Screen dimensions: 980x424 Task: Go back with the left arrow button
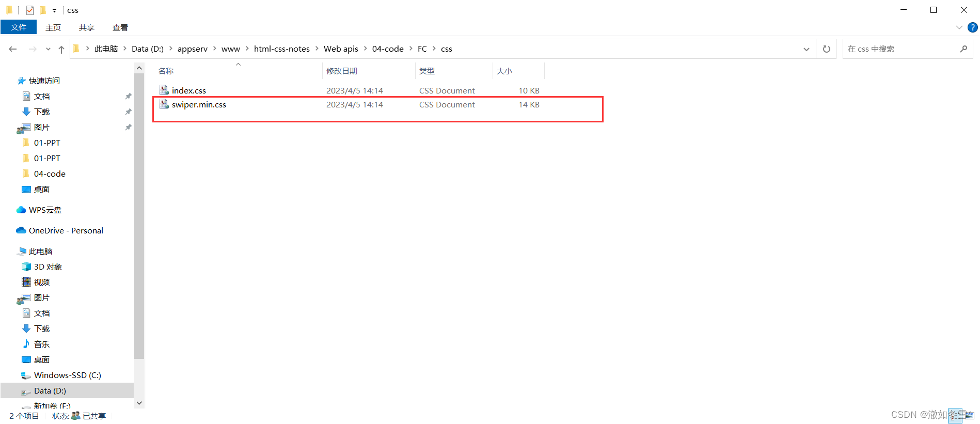pos(13,49)
